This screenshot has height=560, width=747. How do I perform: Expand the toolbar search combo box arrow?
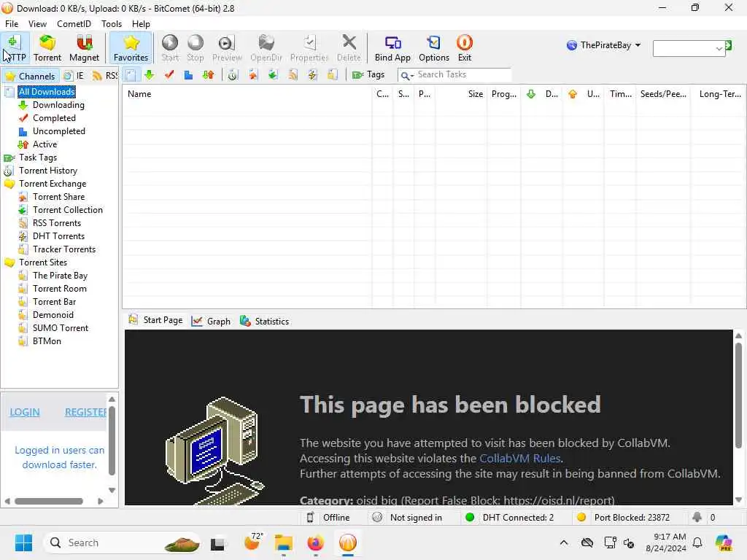pos(719,49)
